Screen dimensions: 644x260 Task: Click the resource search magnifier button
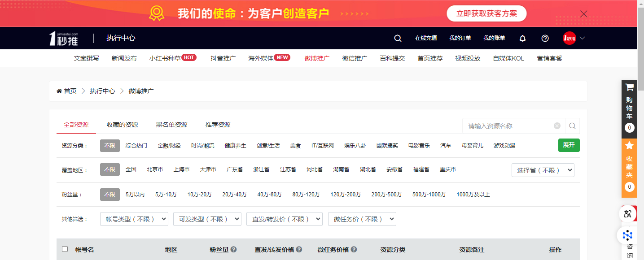(x=572, y=126)
